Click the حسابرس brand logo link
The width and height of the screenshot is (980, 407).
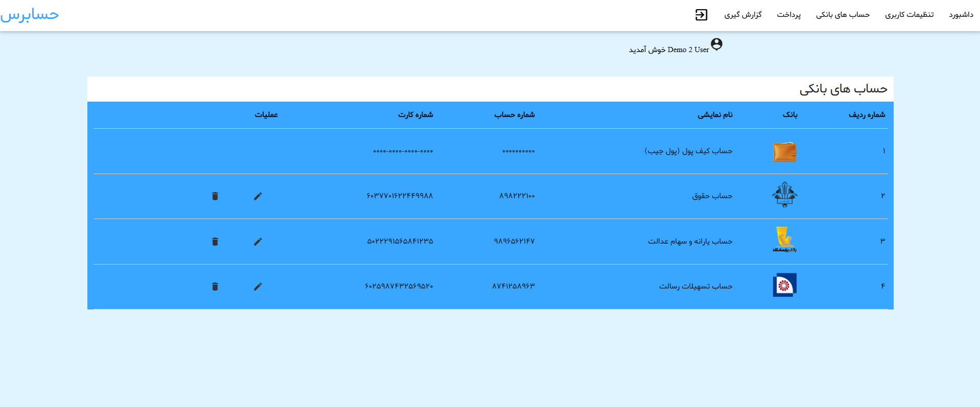click(x=30, y=15)
